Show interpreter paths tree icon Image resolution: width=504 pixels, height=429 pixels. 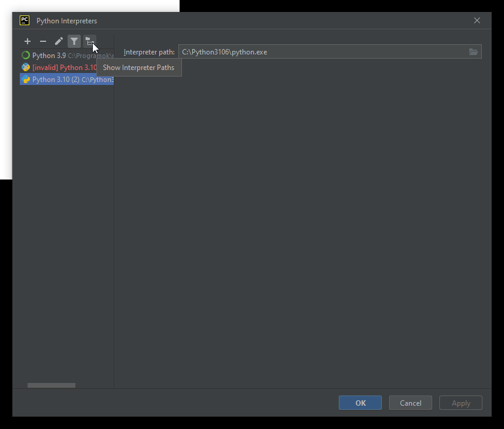click(90, 41)
